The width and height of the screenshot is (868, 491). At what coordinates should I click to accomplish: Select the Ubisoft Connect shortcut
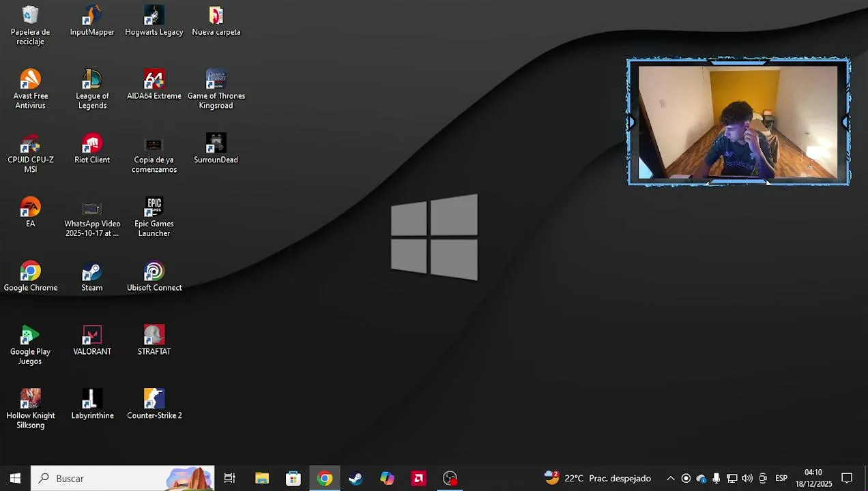coord(154,277)
